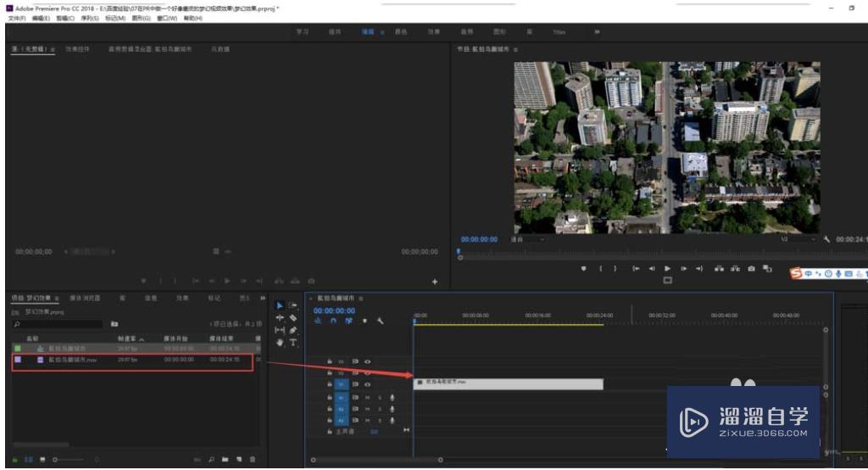Click Mark In in Program monitor
The image size is (868, 470).
(601, 268)
